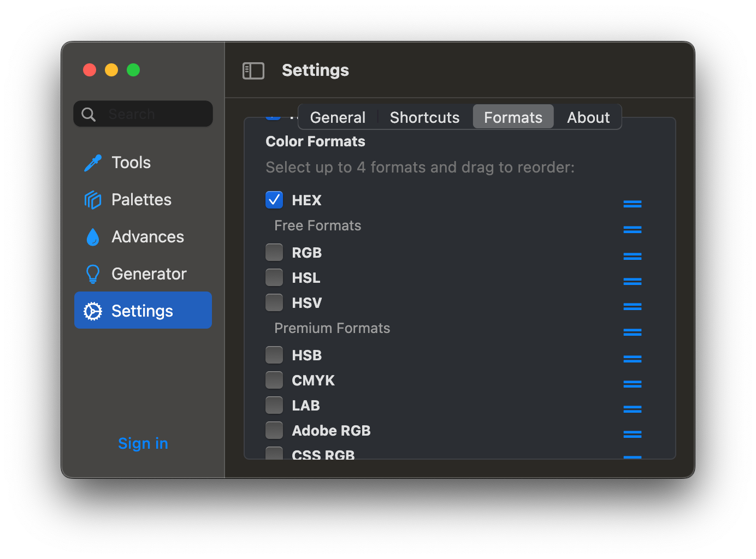
Task: Uncheck the HEX format checkbox
Action: click(x=274, y=200)
